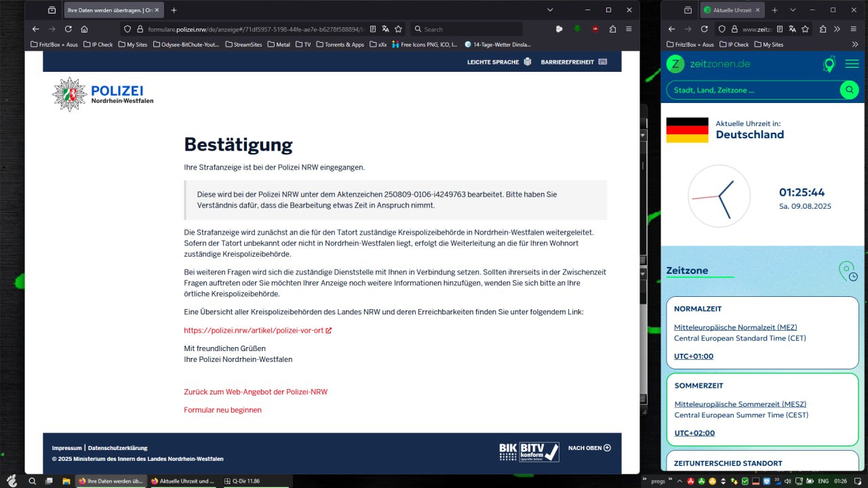Click the Zeitzone section map clock icon
Image resolution: width=868 pixels, height=488 pixels.
click(848, 271)
